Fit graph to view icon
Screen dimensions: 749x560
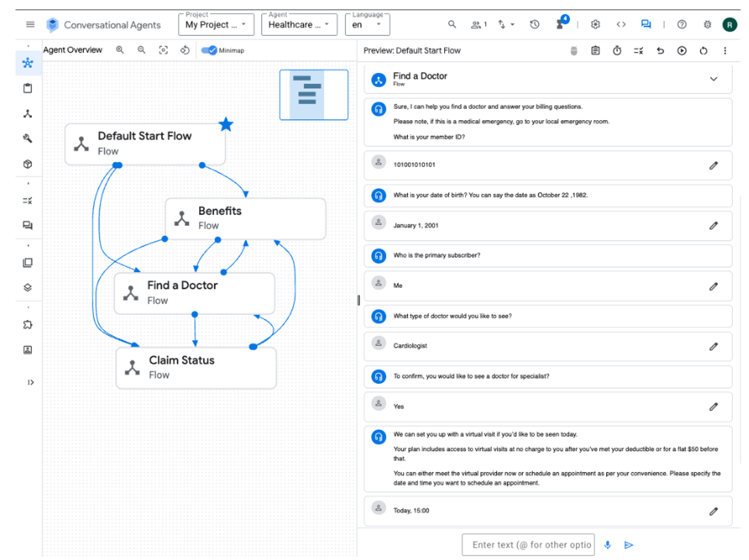(x=163, y=50)
